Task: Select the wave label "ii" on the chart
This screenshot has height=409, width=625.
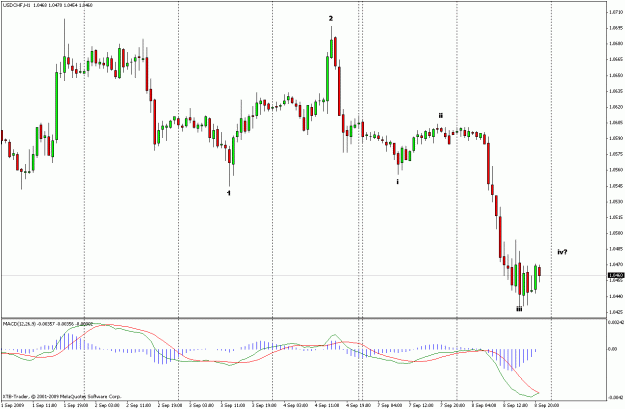Action: pyautogui.click(x=440, y=116)
